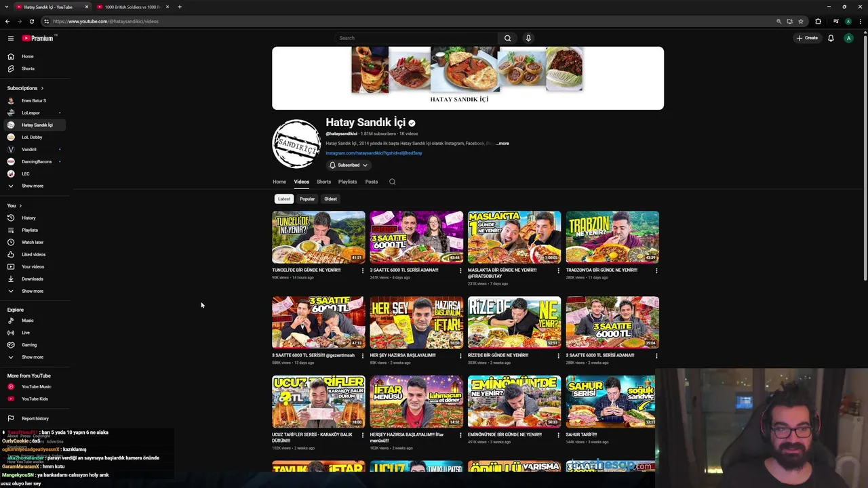The width and height of the screenshot is (868, 488).
Task: Click the channel search magnifier icon
Action: pyautogui.click(x=392, y=182)
